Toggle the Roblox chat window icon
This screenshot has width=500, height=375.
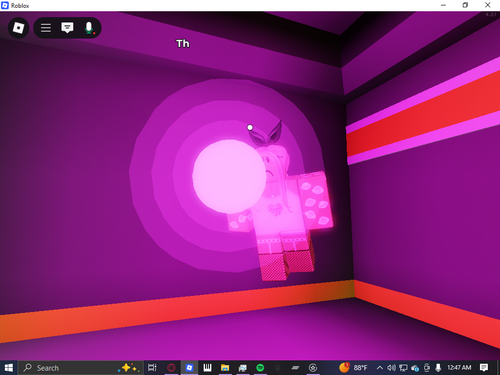67,28
